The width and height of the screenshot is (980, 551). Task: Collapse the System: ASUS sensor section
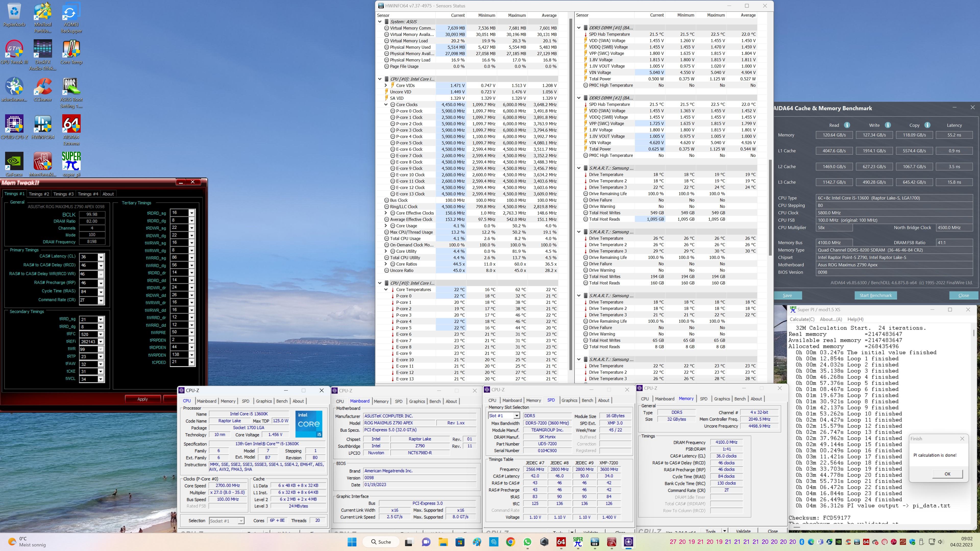380,22
